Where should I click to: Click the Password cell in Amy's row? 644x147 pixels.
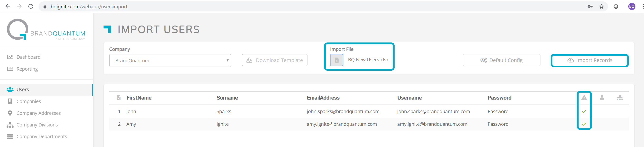click(x=498, y=124)
